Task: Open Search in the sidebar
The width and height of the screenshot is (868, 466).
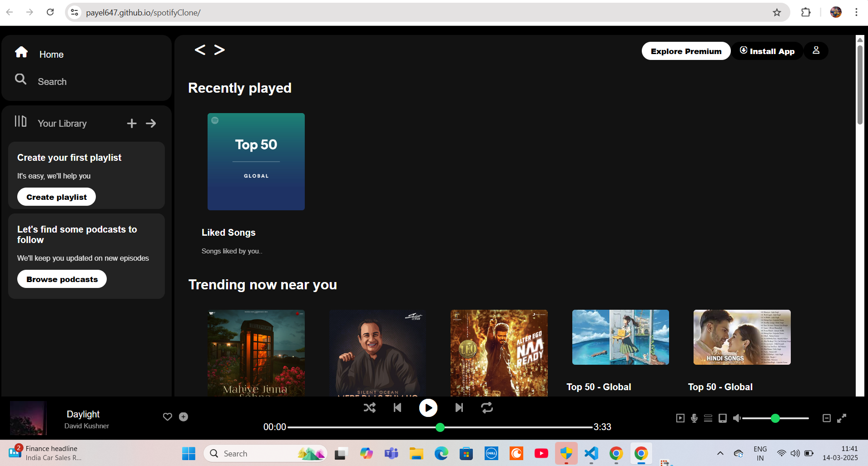Action: 52,82
